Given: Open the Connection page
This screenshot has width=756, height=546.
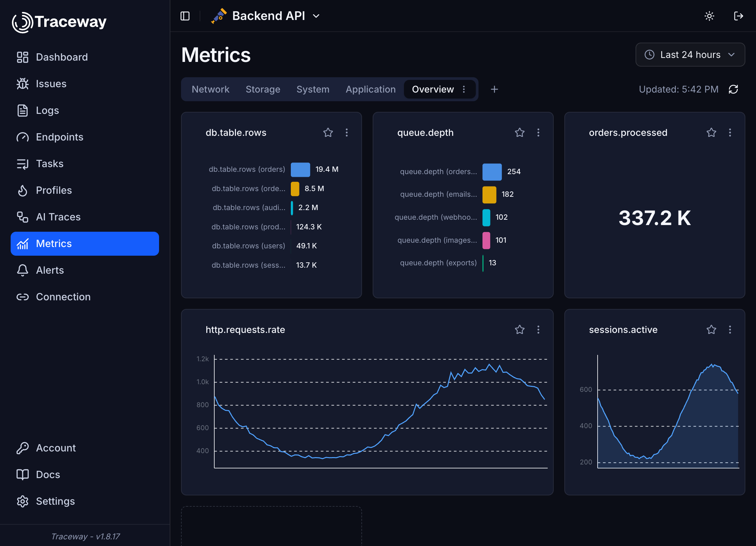Looking at the screenshot, I should (x=85, y=297).
